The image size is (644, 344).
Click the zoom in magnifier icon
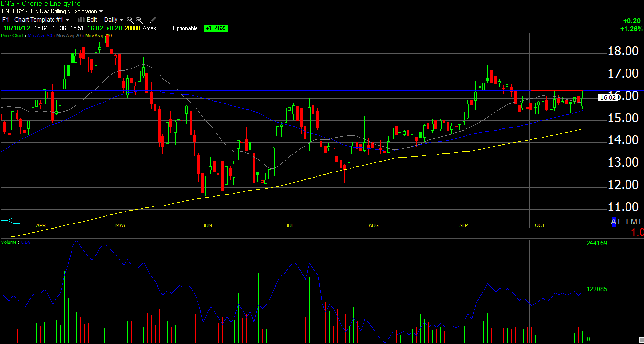130,20
